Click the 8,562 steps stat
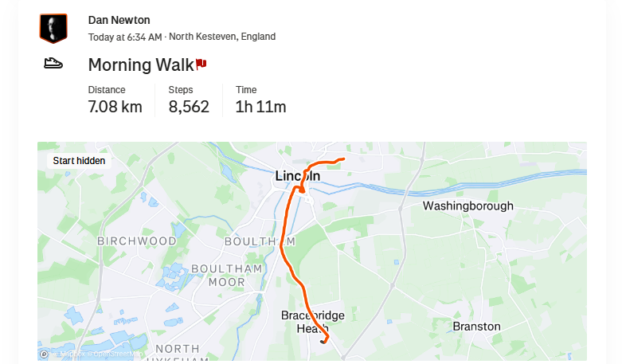Screen dimensions: 622x364 point(189,107)
